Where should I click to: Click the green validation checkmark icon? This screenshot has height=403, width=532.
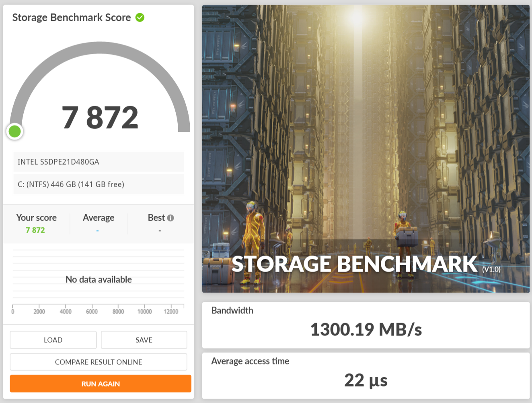(x=140, y=17)
